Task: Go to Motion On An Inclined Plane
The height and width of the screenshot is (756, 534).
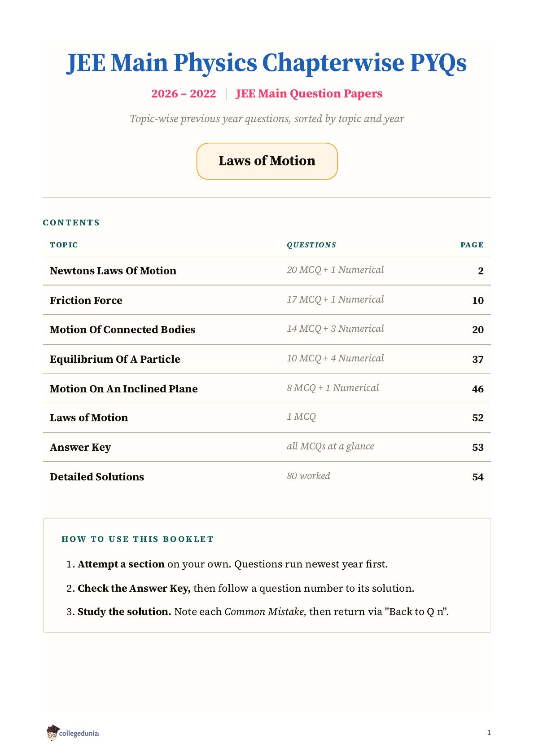Action: click(x=124, y=389)
